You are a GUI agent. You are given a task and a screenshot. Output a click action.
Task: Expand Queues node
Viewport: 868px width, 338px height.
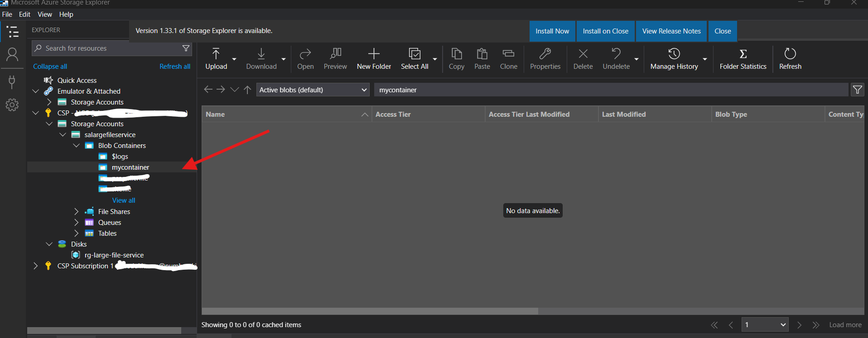[77, 222]
